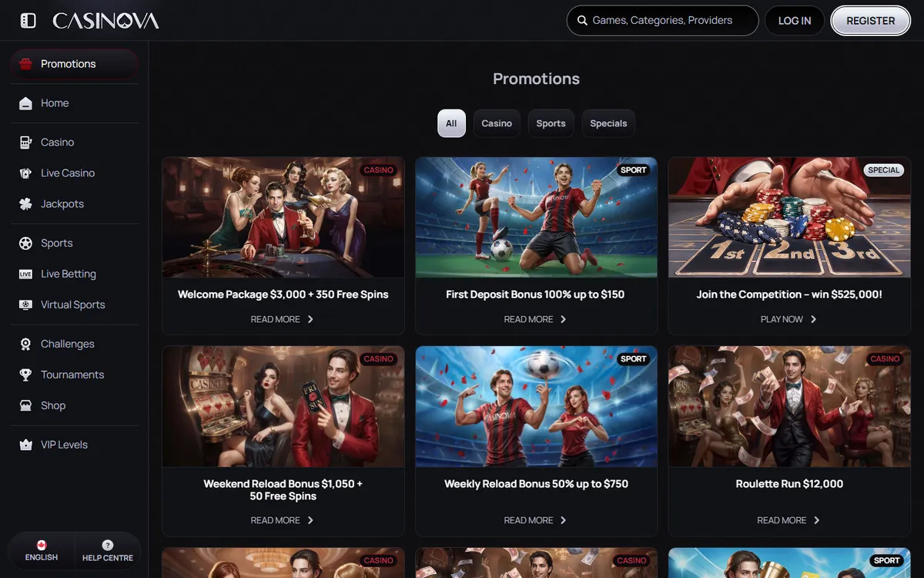Open Promotions in the sidebar

[75, 64]
